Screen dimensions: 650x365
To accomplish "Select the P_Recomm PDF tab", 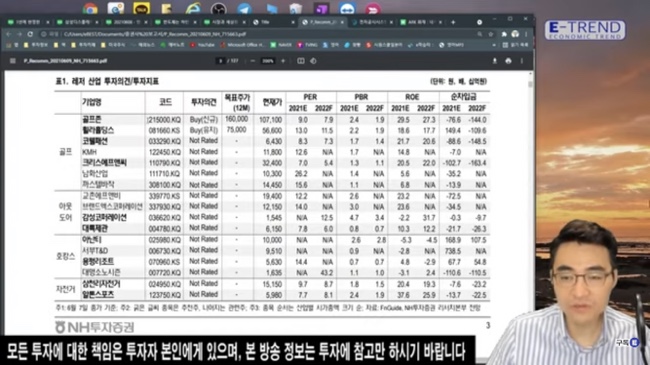I will [322, 22].
